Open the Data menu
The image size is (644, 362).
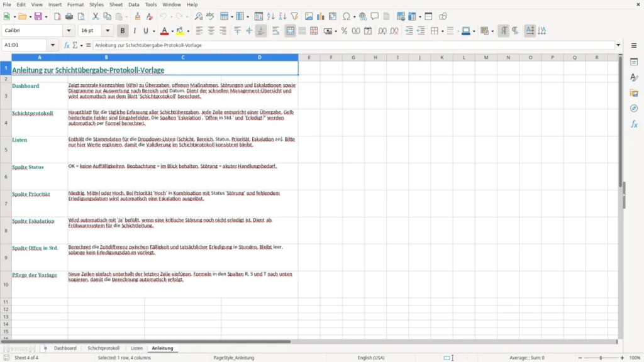click(x=133, y=4)
